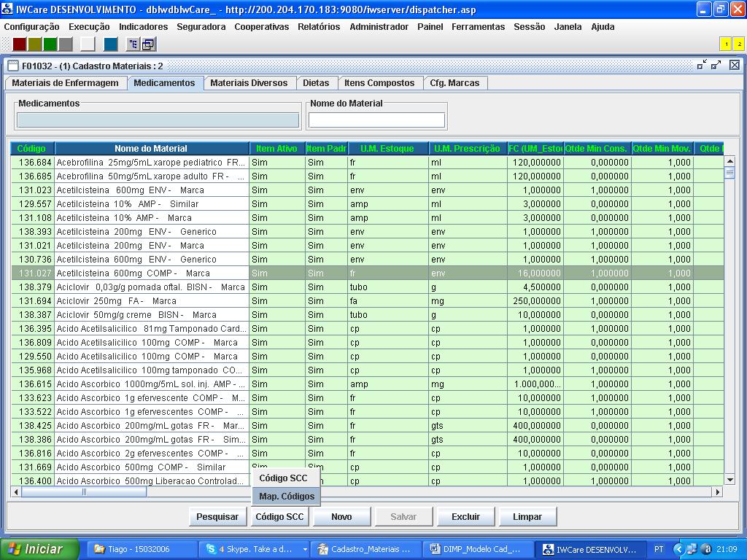Screen dimensions: 747x560
Task: Click the dark red toolbar square
Action: tap(20, 44)
